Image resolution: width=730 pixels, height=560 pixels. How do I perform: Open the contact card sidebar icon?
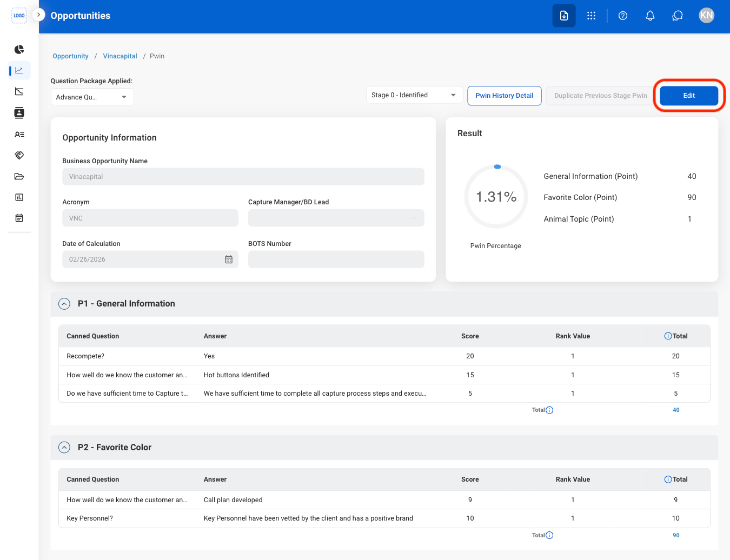pyautogui.click(x=19, y=113)
